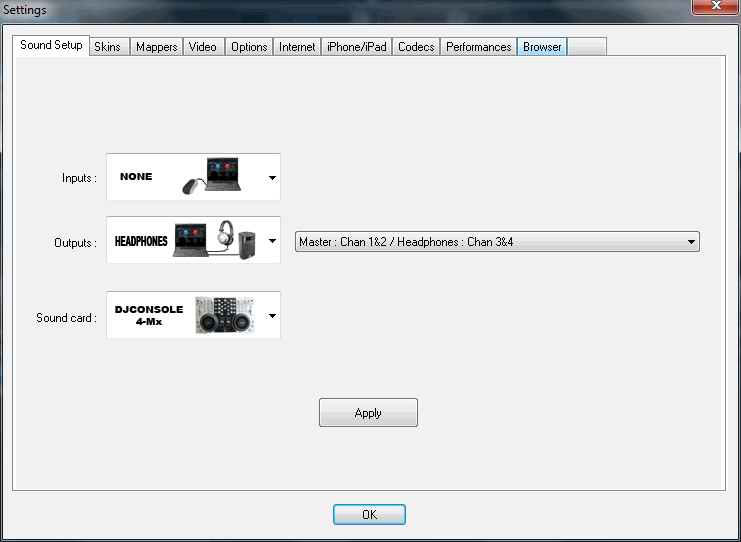741x542 pixels.
Task: Close the Settings window
Action: tap(715, 6)
